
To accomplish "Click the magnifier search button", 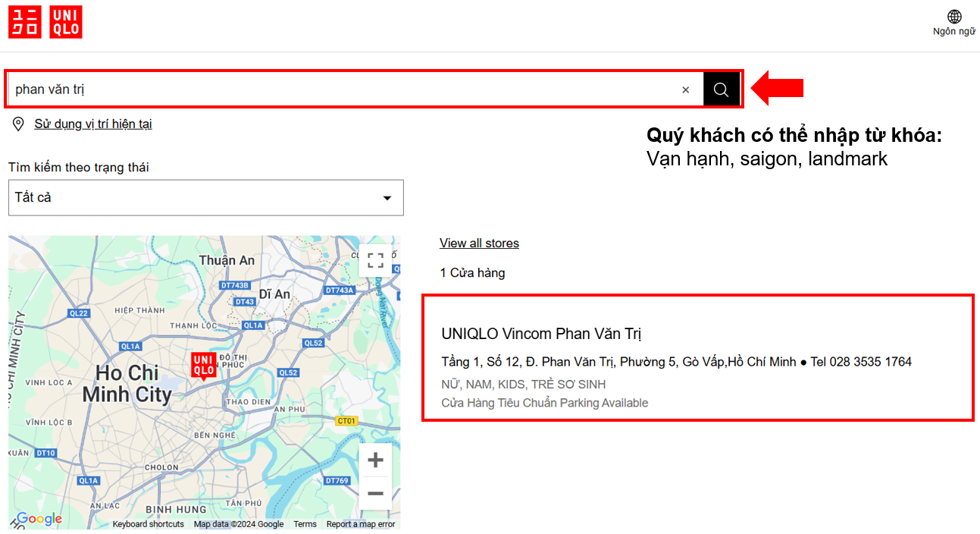I will pos(721,90).
